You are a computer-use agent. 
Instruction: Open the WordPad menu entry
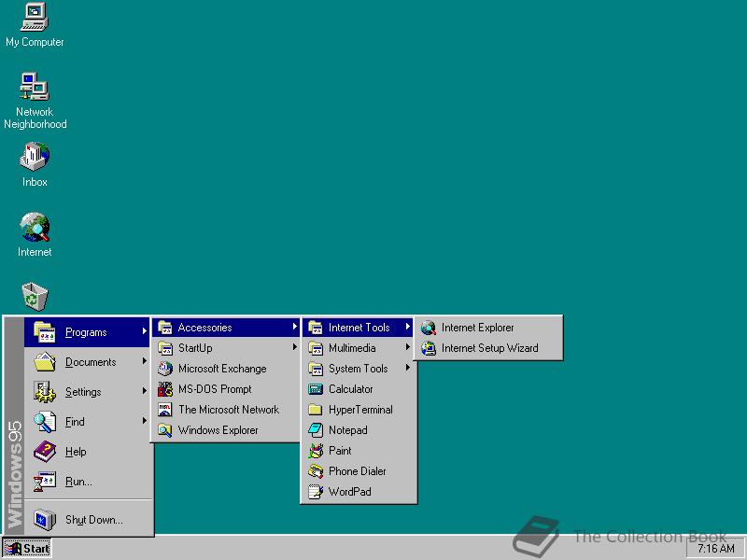tap(359, 492)
